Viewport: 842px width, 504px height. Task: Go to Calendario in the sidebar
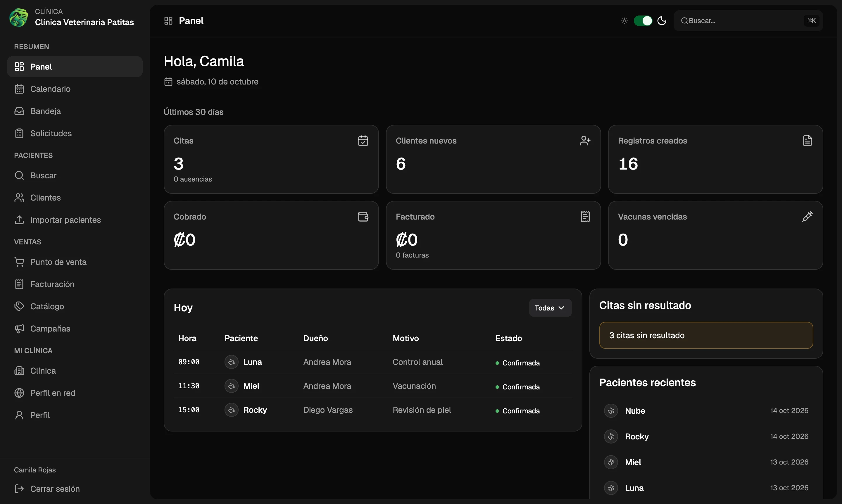coord(75,89)
